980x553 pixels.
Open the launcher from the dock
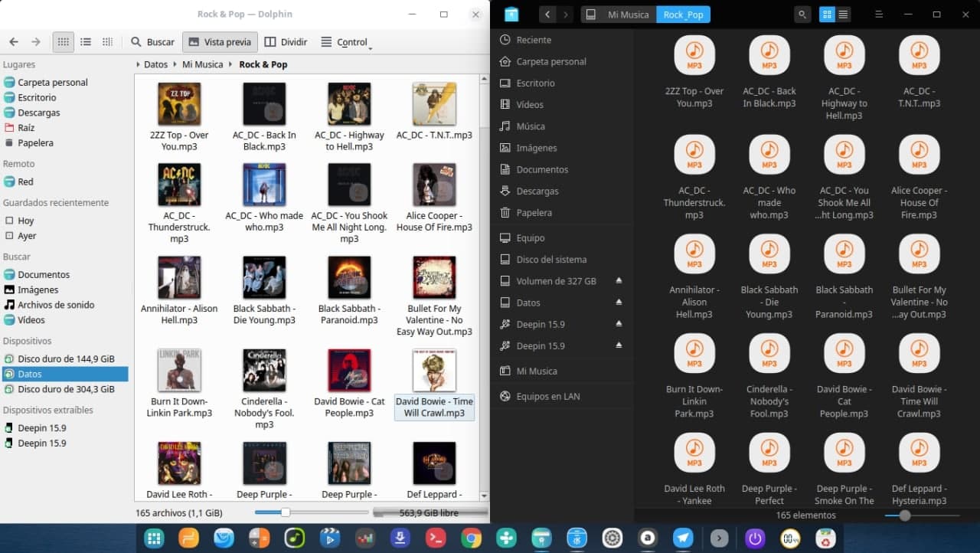tap(154, 538)
